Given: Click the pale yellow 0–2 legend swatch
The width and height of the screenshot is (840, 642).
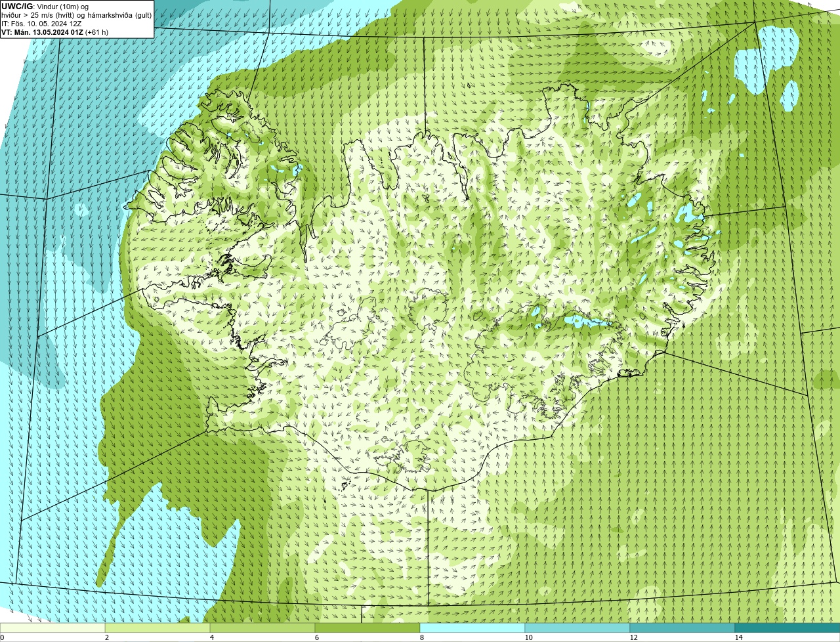Looking at the screenshot, I should 52,628.
